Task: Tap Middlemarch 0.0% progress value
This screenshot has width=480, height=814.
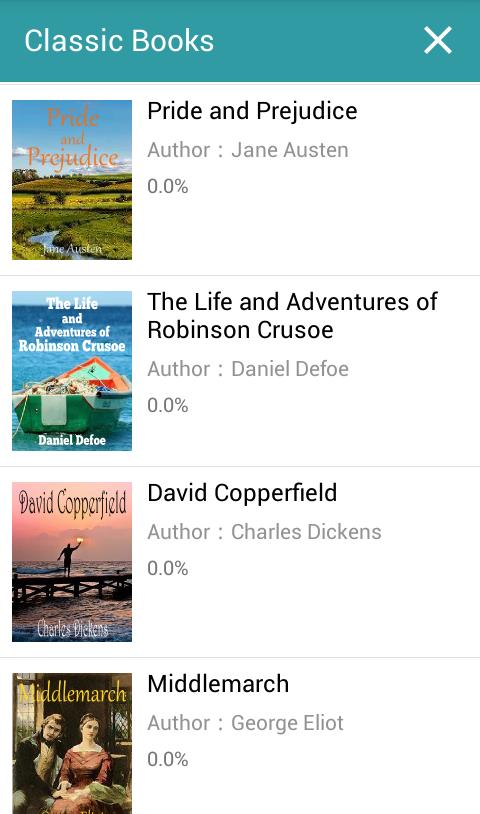Action: coord(168,759)
